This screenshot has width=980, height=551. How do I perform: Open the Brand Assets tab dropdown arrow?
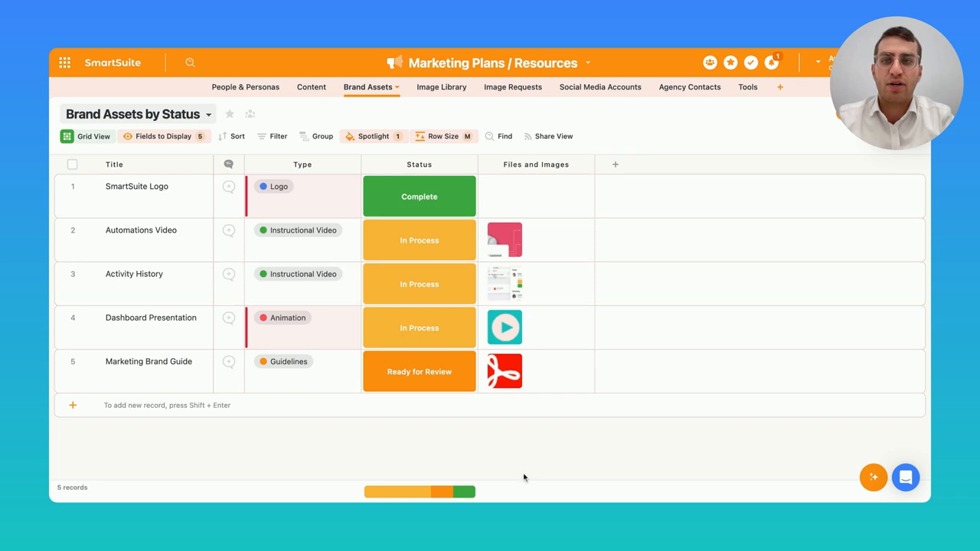tap(397, 87)
